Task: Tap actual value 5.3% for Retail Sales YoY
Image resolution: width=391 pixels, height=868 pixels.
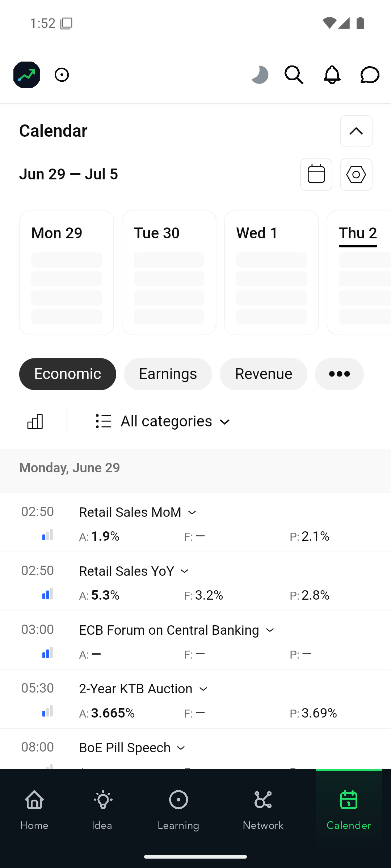Action: (x=105, y=595)
